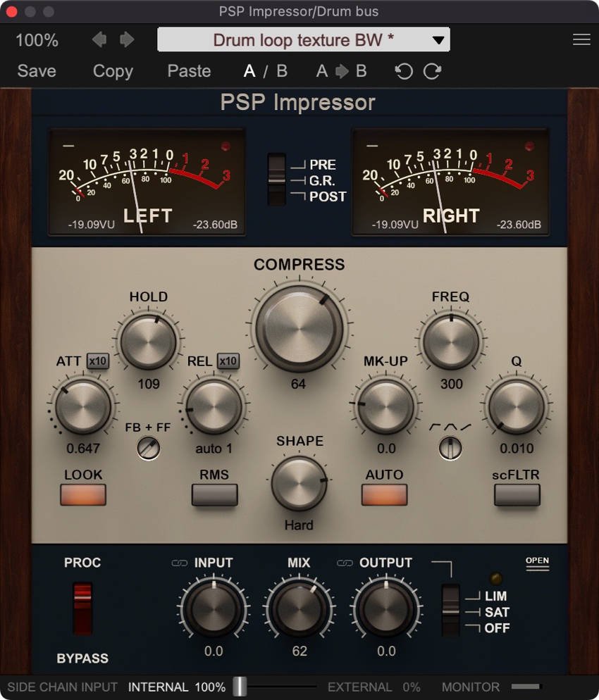Click the MK-UP make-up gain knob

pyautogui.click(x=386, y=406)
